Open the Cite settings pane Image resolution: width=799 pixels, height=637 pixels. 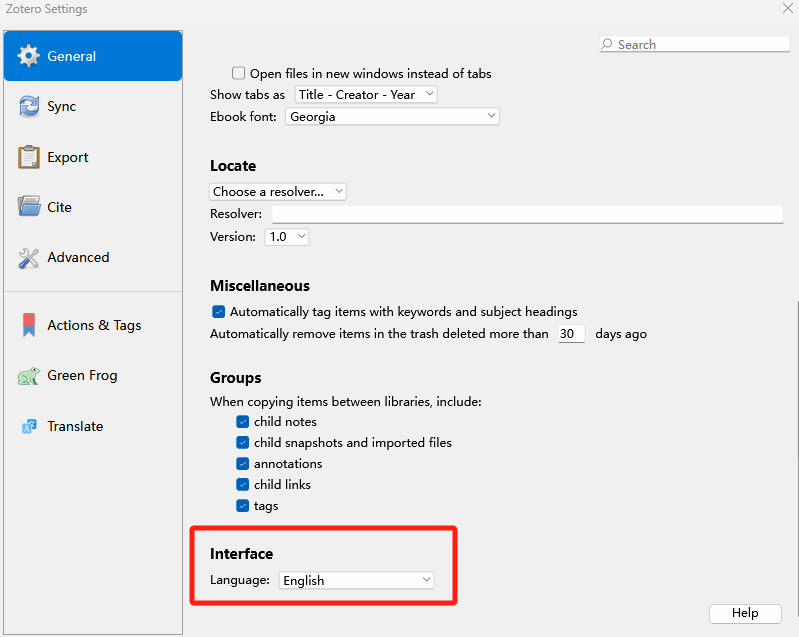point(93,207)
